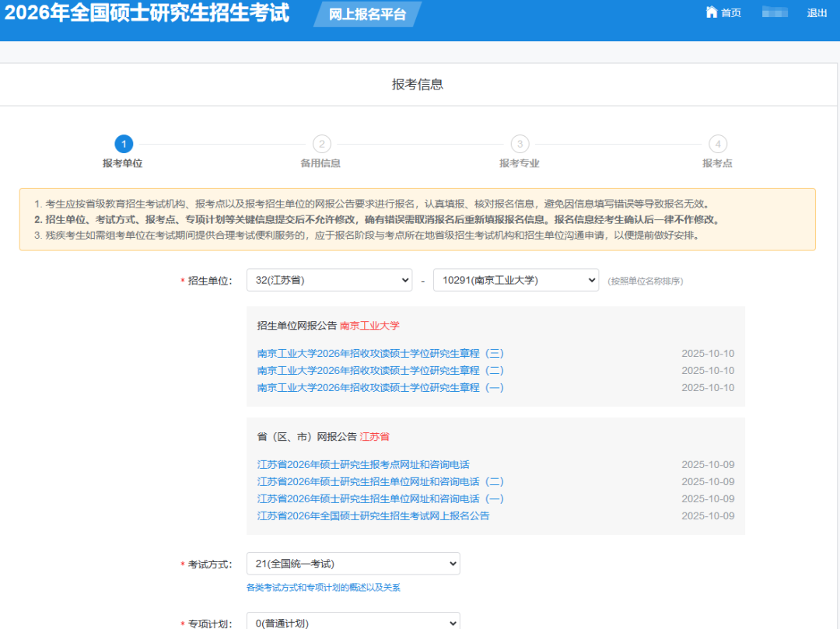Select step 2 circle 备用信息
Image resolution: width=840 pixels, height=629 pixels.
(322, 144)
